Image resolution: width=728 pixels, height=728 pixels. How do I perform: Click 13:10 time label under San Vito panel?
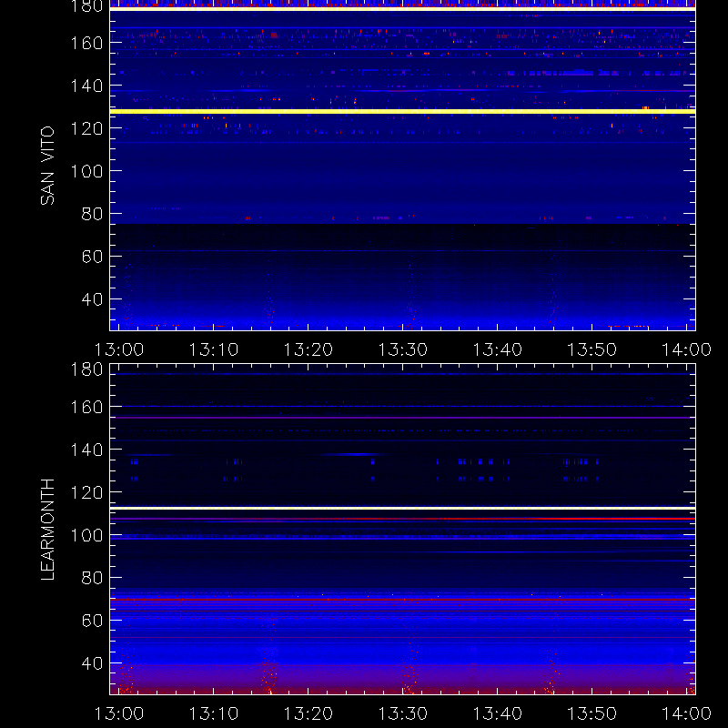[x=214, y=349]
